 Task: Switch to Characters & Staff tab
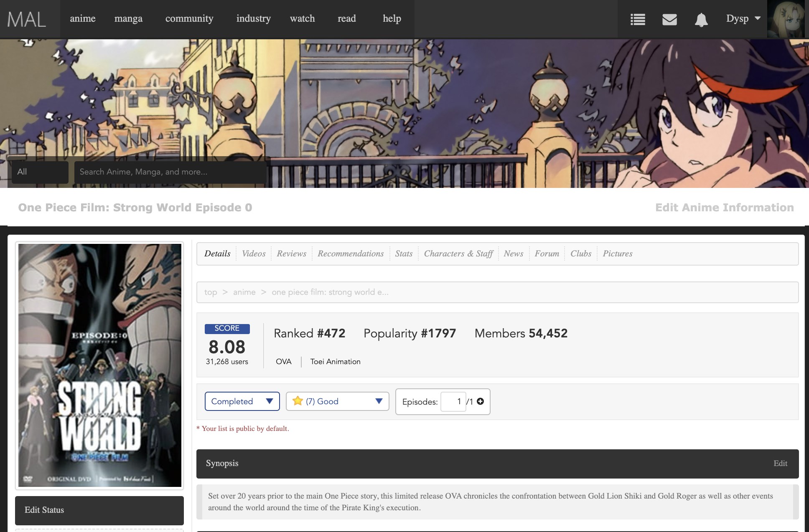point(458,253)
